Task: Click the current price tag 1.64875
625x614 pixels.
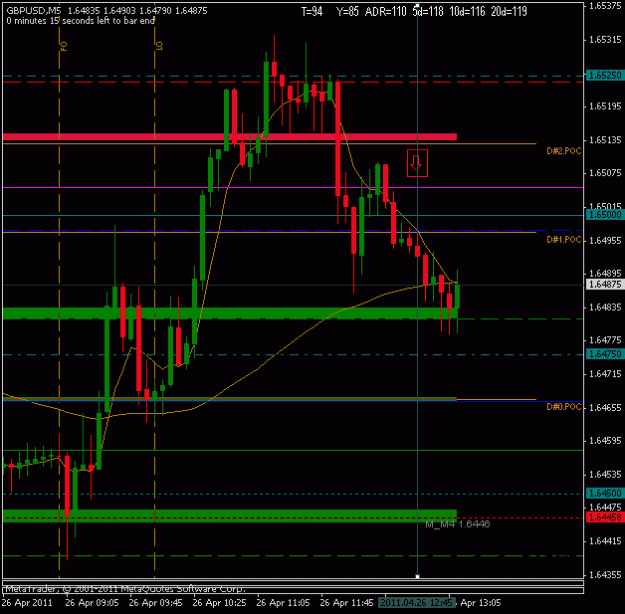Action: coord(605,284)
